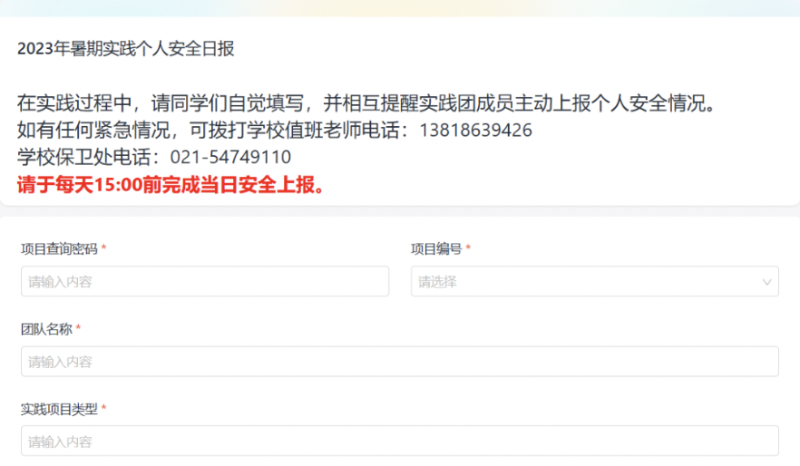Click the duty teacher phone number 13818639426

(x=476, y=131)
